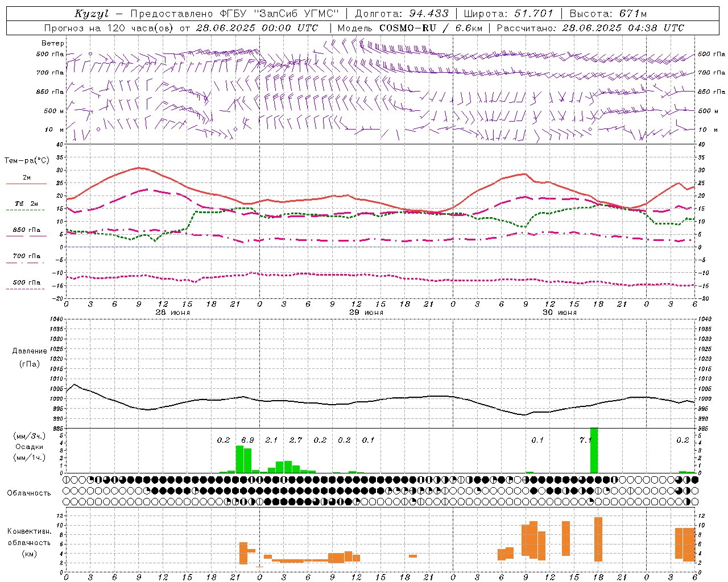728x582 pixels.
Task: Click the tallest green precipitation bar beside 7.1
Action: (594, 450)
